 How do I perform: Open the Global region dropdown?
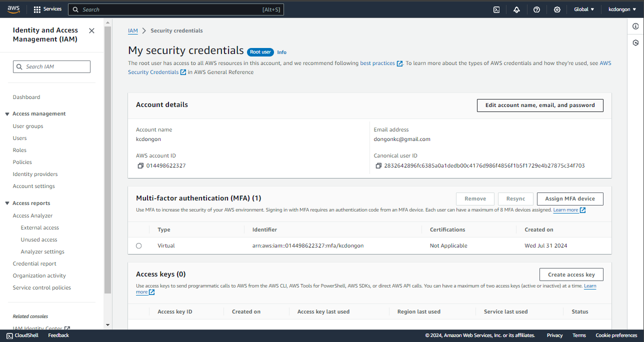(x=584, y=9)
